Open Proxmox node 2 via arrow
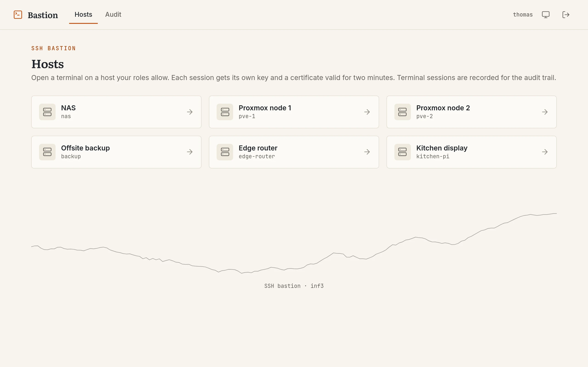588x367 pixels. (x=545, y=112)
